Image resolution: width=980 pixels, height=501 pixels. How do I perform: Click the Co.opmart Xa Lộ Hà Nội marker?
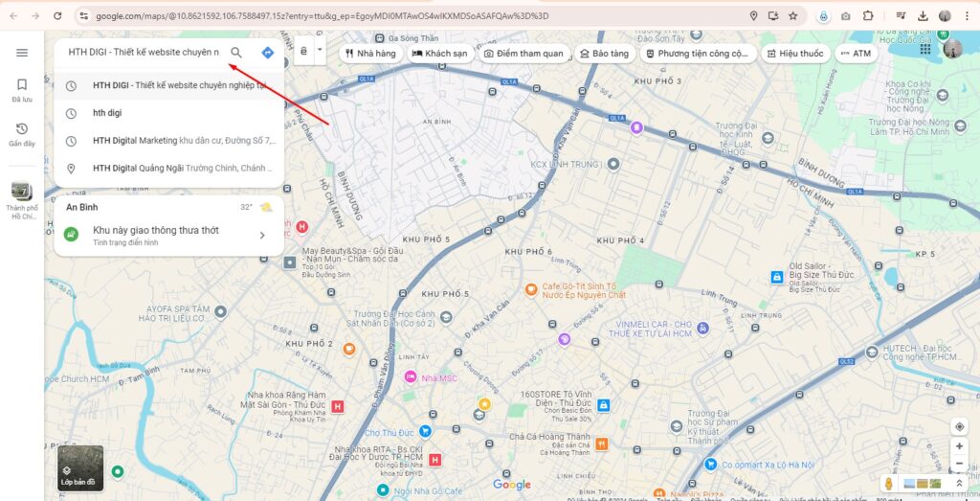[x=711, y=464]
